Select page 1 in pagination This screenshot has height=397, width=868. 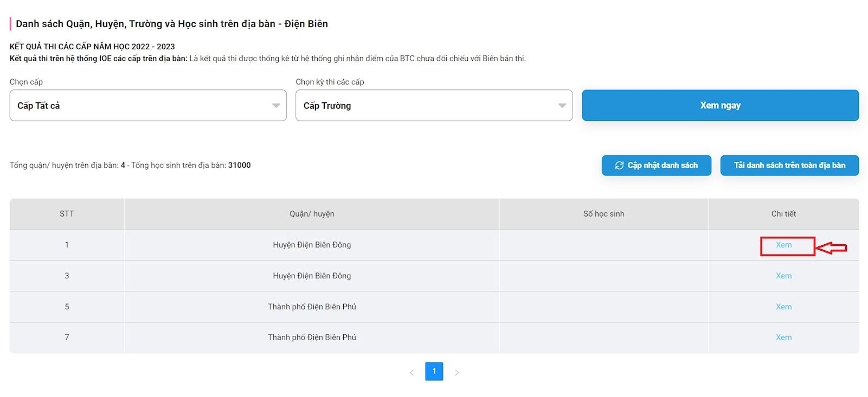point(434,372)
